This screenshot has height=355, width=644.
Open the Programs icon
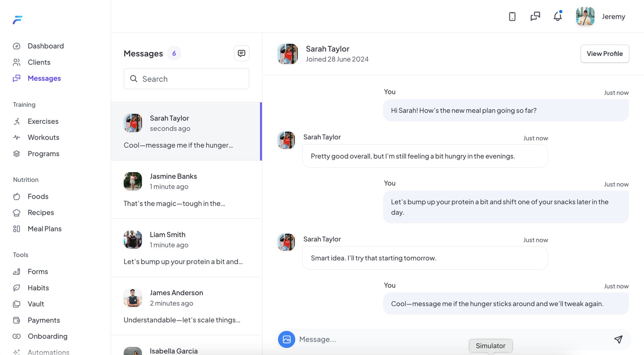(x=17, y=153)
